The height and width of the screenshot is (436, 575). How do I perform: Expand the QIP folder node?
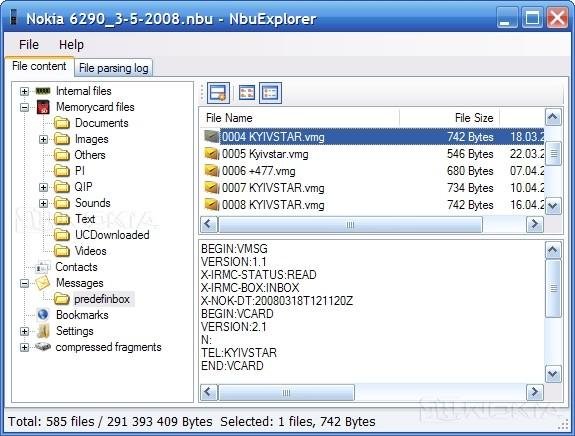(x=43, y=187)
